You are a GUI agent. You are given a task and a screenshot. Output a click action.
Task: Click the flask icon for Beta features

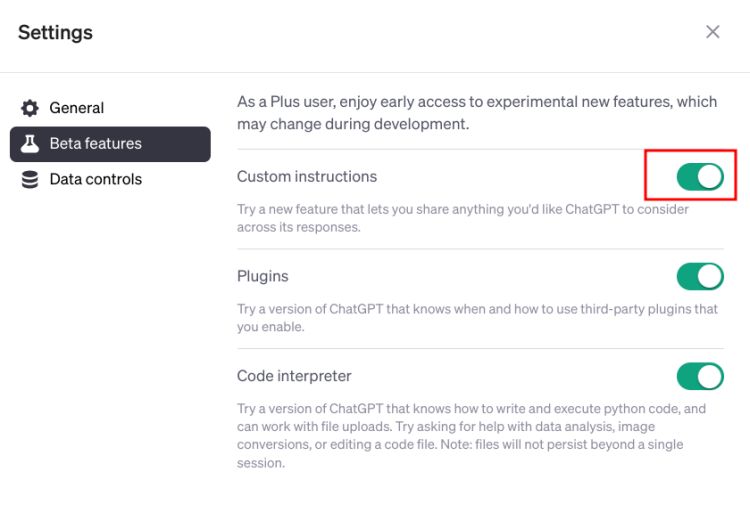(30, 144)
